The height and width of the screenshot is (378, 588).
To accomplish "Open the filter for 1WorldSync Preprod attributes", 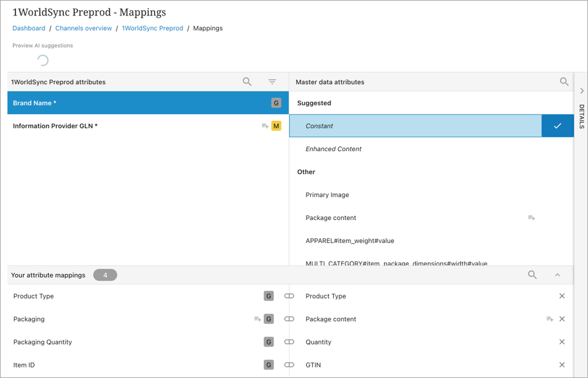I will pyautogui.click(x=272, y=82).
